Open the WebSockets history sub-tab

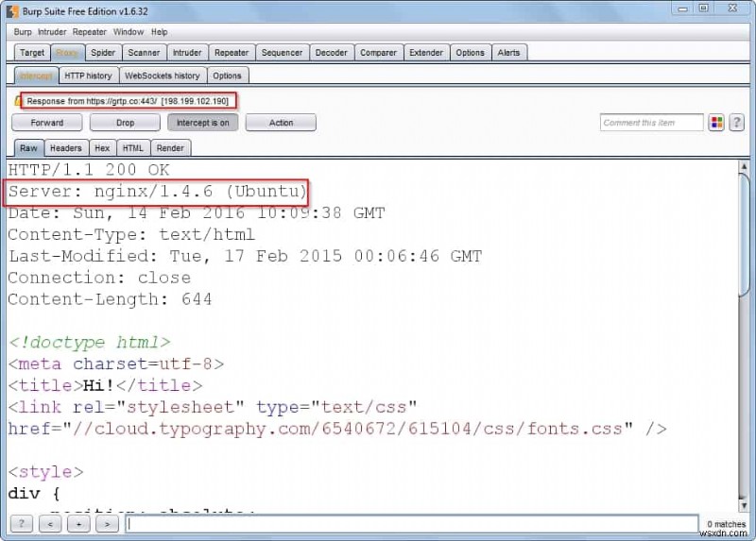(x=162, y=76)
